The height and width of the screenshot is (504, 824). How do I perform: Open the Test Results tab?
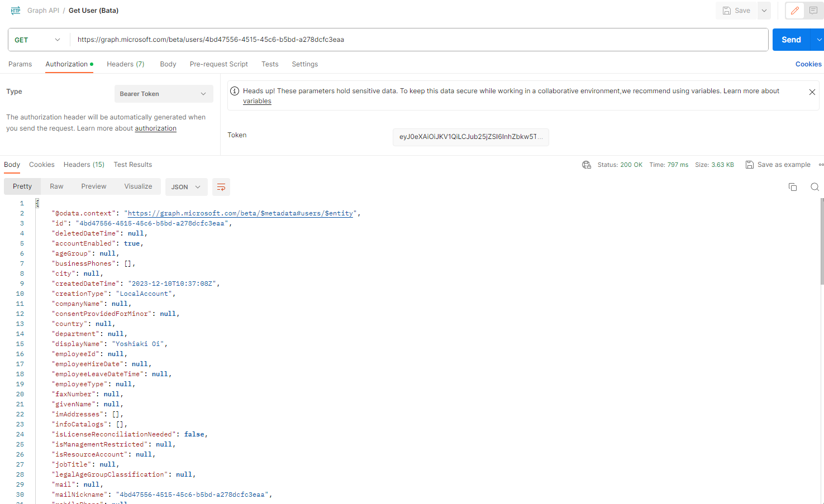[133, 165]
